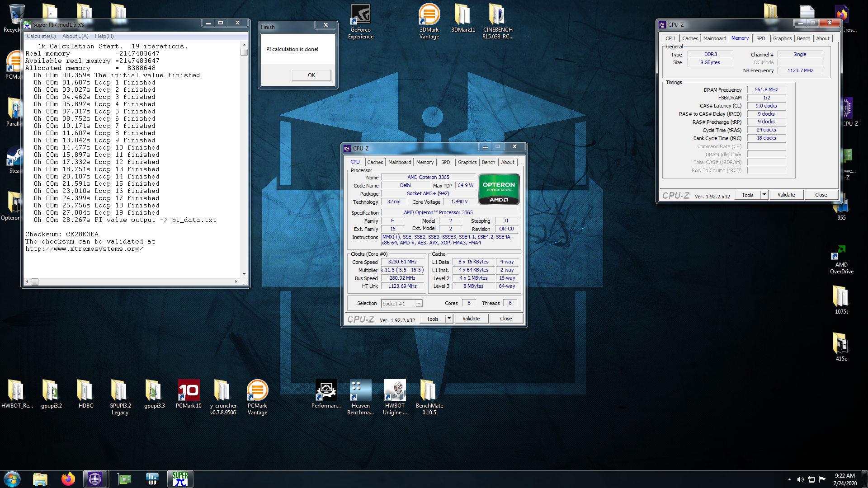Open the gpupi3.2 folder icon

click(x=51, y=394)
